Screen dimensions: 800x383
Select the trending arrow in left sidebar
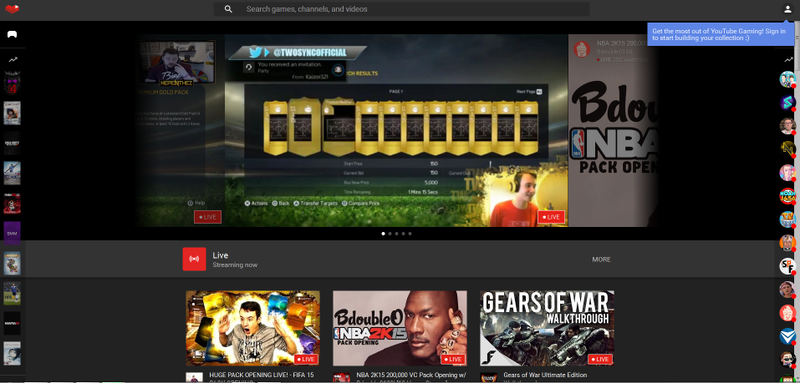[x=13, y=60]
